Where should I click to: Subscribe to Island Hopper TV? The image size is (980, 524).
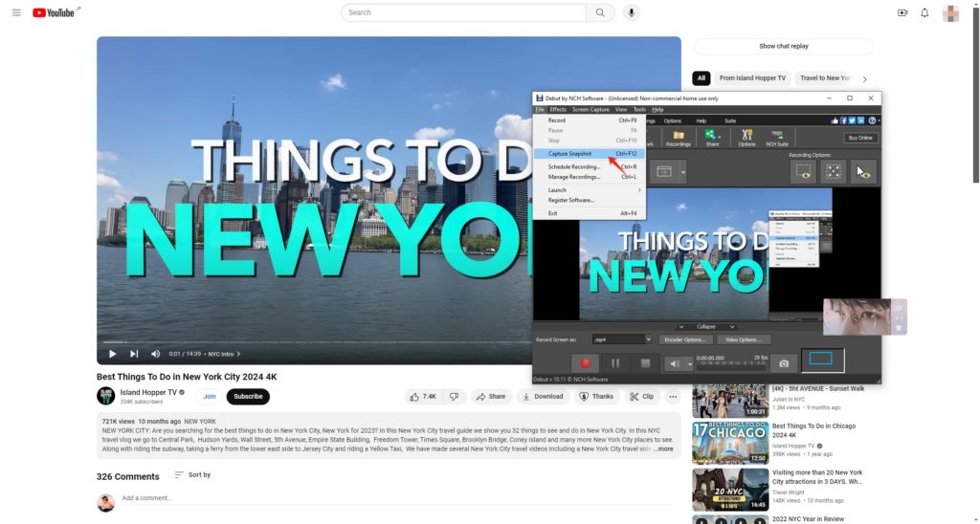[248, 397]
